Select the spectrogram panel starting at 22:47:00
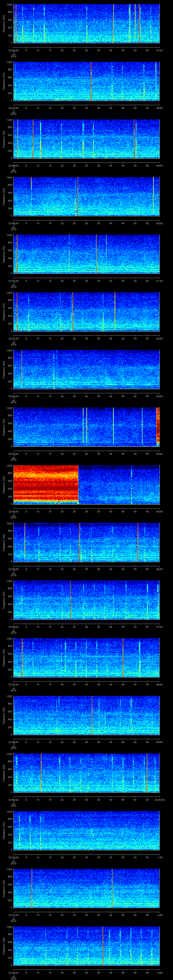 coord(87,81)
